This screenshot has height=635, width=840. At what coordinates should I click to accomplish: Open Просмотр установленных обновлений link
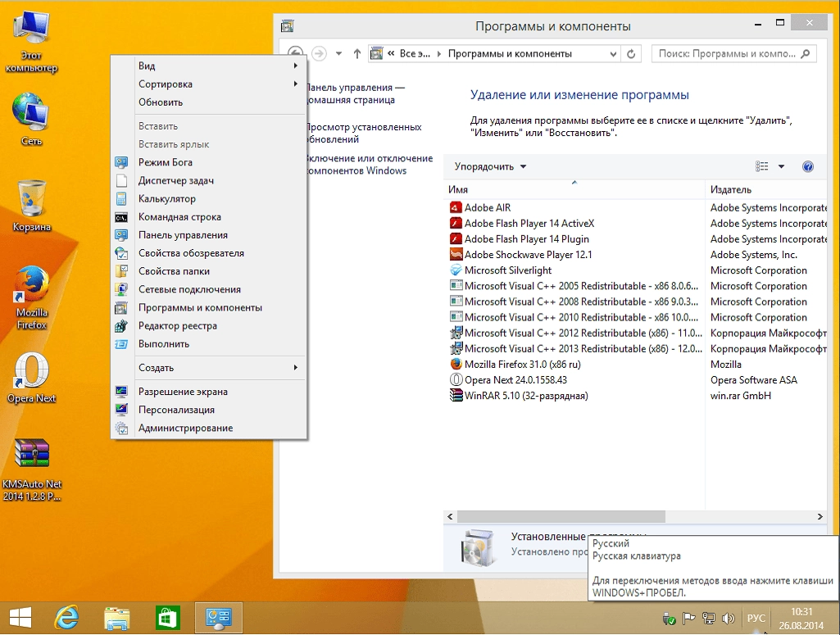point(363,134)
